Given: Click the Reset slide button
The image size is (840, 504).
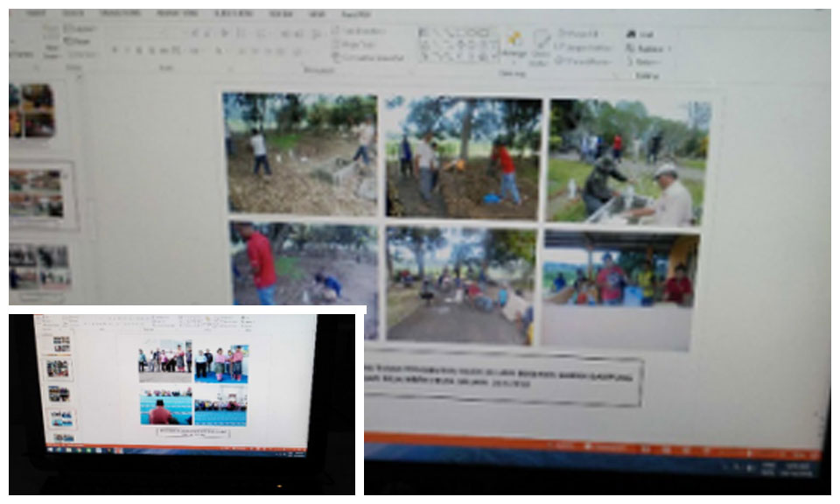Looking at the screenshot, I should pyautogui.click(x=80, y=40).
